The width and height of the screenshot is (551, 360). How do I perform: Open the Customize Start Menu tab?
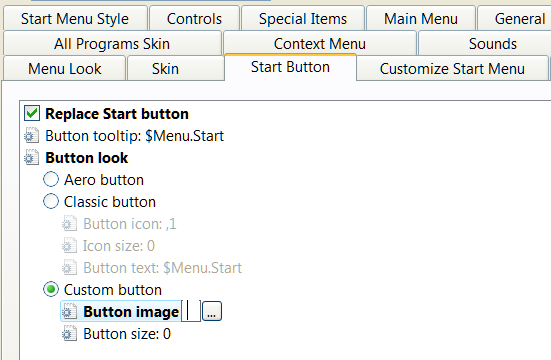(452, 69)
